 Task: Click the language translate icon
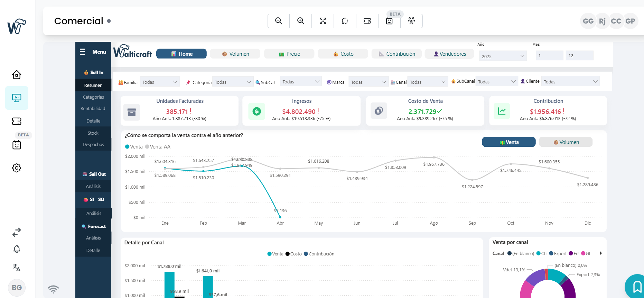[x=17, y=268]
